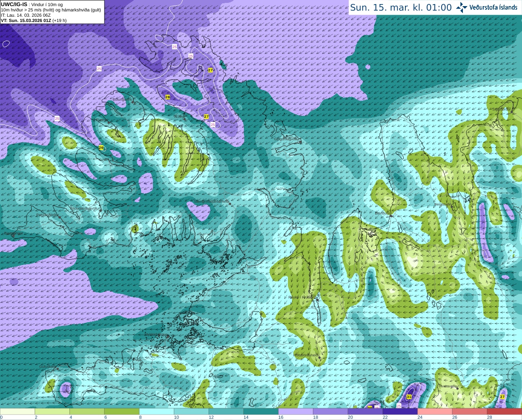The width and height of the screenshot is (522, 420).
Task: Select the Veðurstofa Íslands title text
Action: point(493,7)
